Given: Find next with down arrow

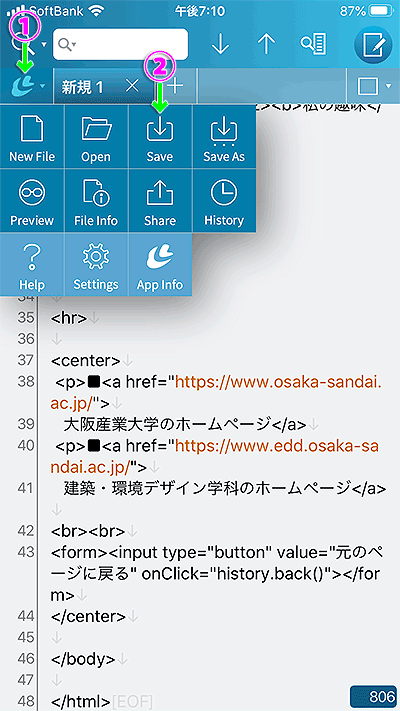Looking at the screenshot, I should (221, 44).
